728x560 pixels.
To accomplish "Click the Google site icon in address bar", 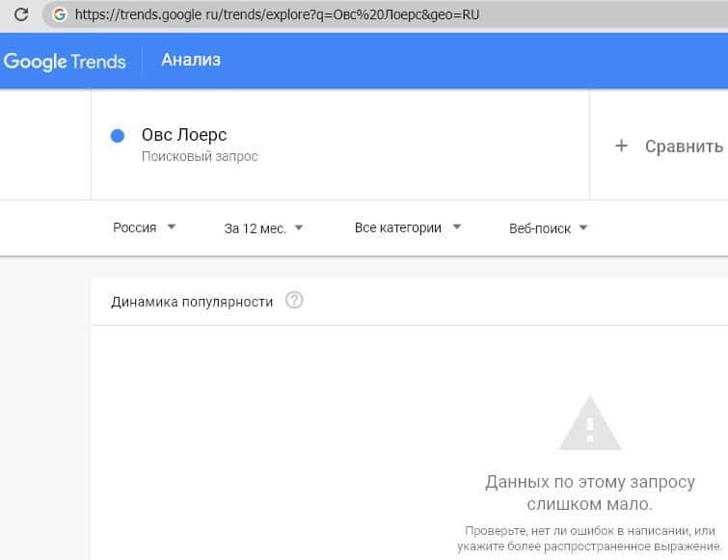I will (x=60, y=15).
